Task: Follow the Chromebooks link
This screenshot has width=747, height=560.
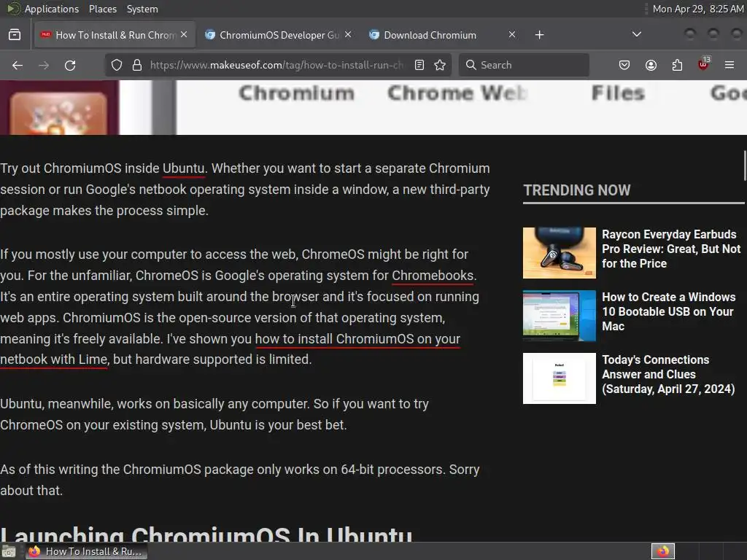Action: click(x=433, y=276)
